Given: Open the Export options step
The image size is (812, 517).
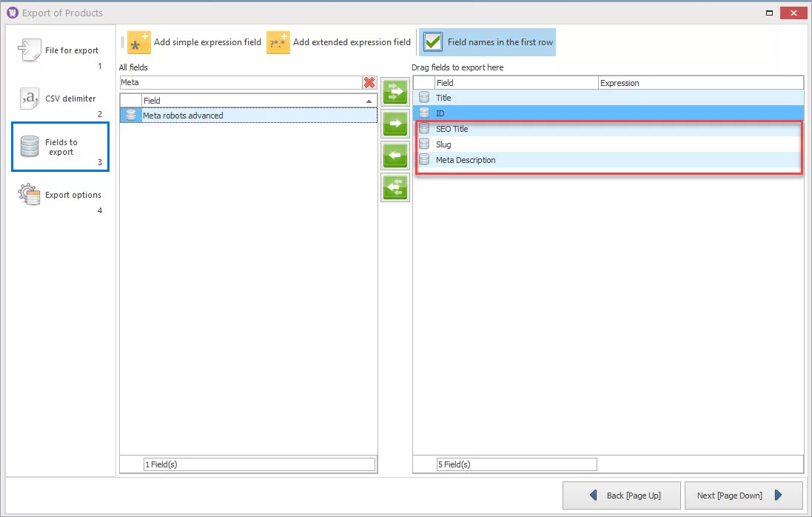Looking at the screenshot, I should 60,196.
